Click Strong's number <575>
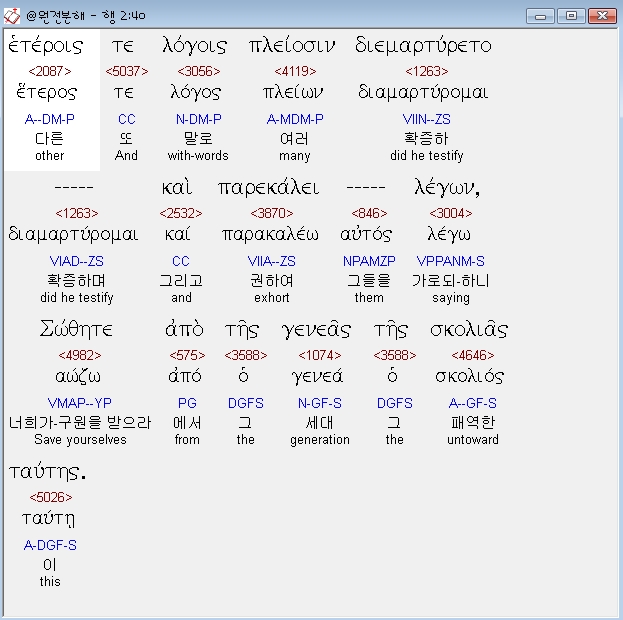The image size is (623, 620). click(187, 355)
